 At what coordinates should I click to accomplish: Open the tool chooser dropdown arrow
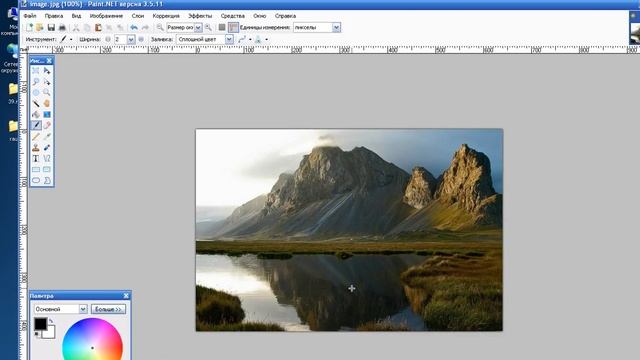point(71,39)
